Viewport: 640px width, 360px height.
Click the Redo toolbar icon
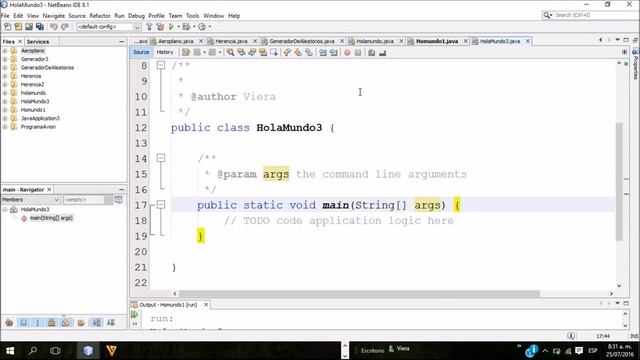click(64, 27)
